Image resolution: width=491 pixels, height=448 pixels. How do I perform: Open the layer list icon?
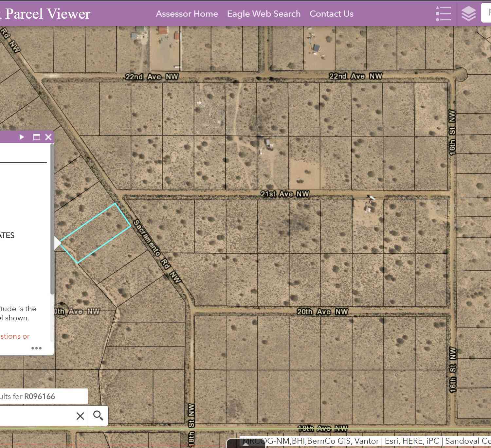tap(468, 14)
